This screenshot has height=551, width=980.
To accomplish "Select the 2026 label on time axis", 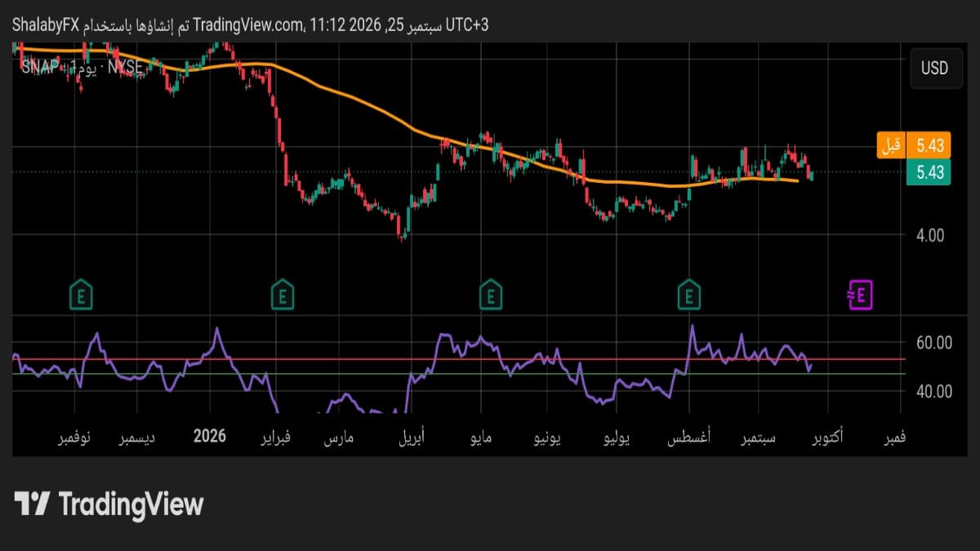I will [x=210, y=437].
